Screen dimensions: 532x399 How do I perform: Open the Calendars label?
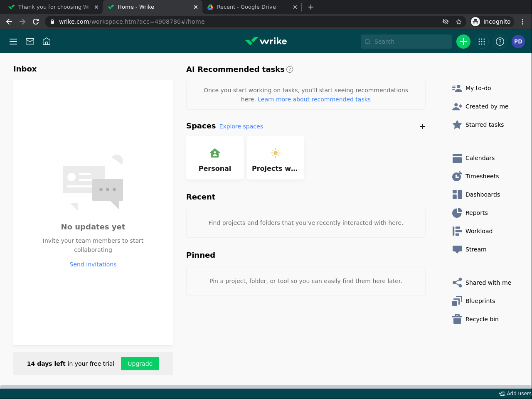[x=480, y=158]
